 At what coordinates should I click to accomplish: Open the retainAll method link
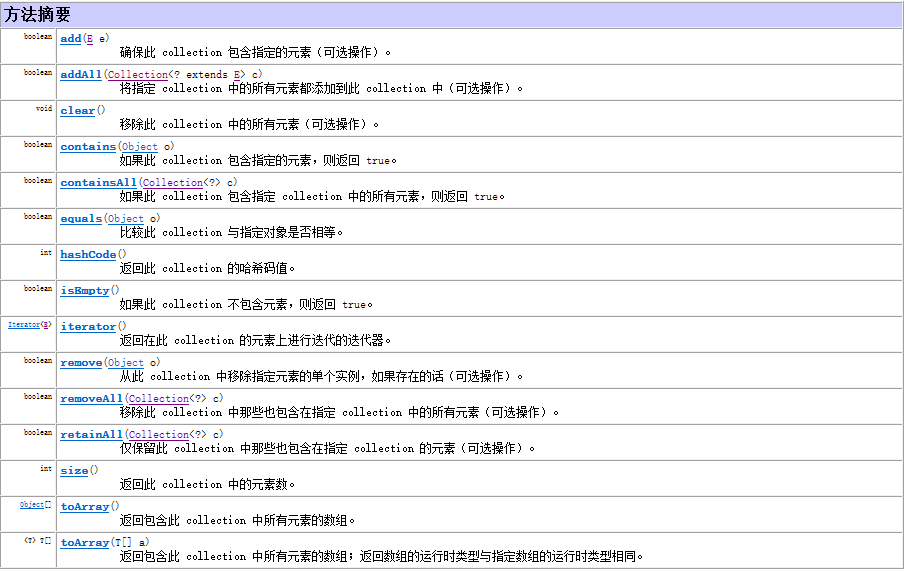pyautogui.click(x=91, y=434)
